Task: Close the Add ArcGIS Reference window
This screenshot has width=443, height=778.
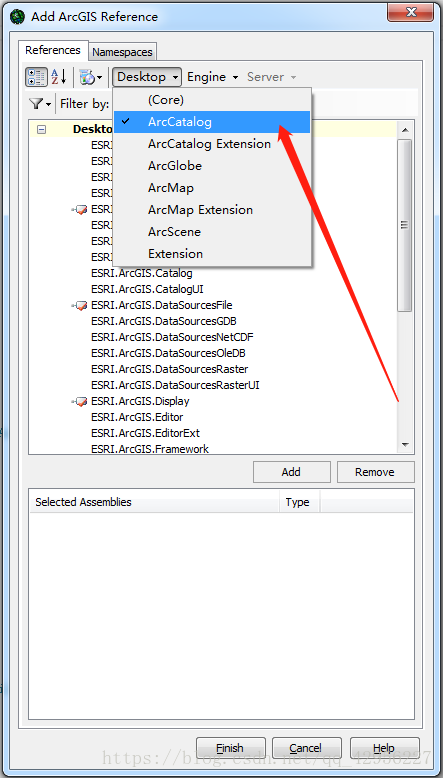Action: [x=410, y=11]
